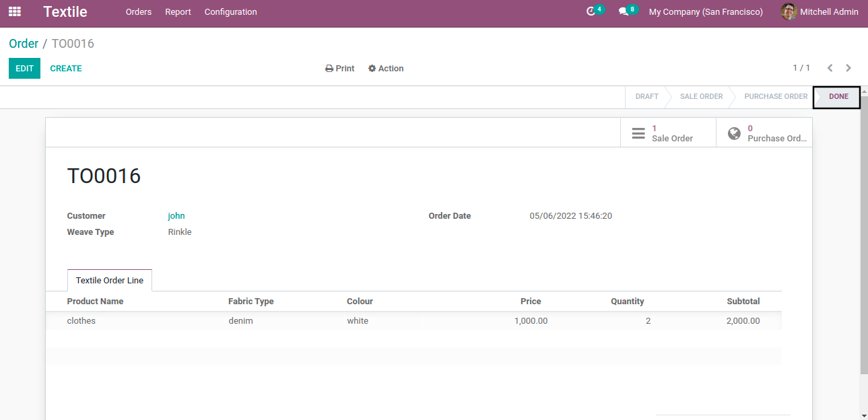Click the pager counter 1 / 1
868x420 pixels.
(x=801, y=68)
